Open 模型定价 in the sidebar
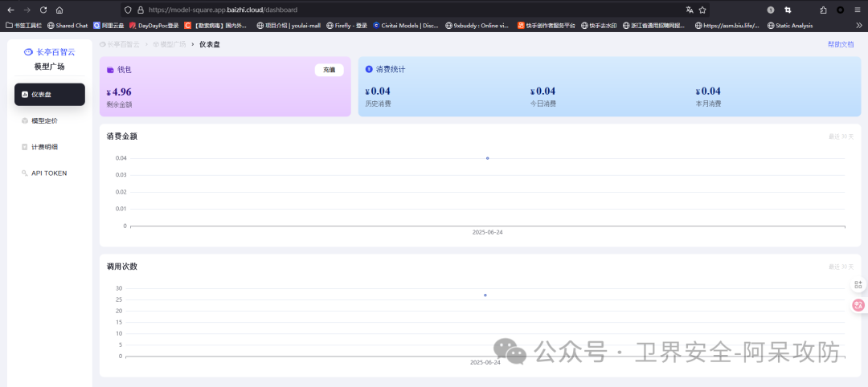 (x=50, y=120)
